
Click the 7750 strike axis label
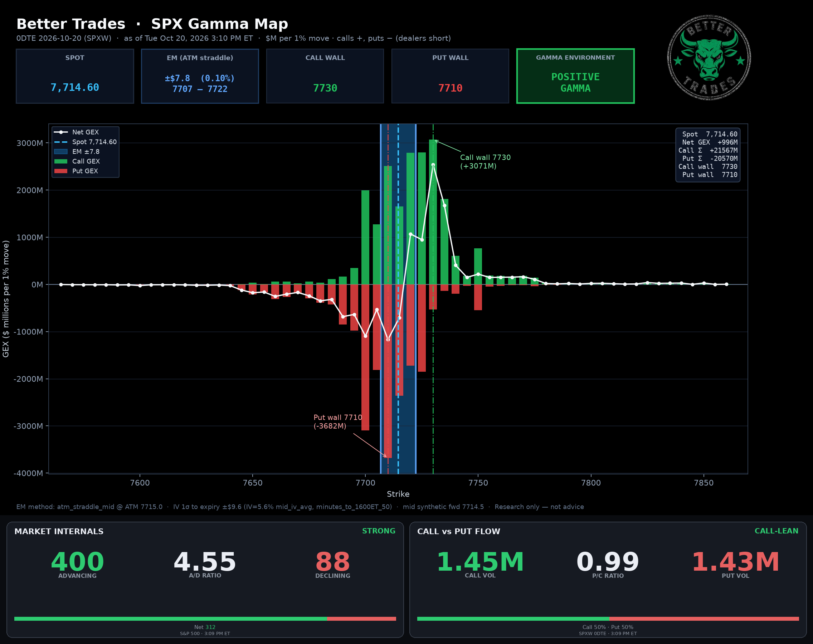[478, 483]
